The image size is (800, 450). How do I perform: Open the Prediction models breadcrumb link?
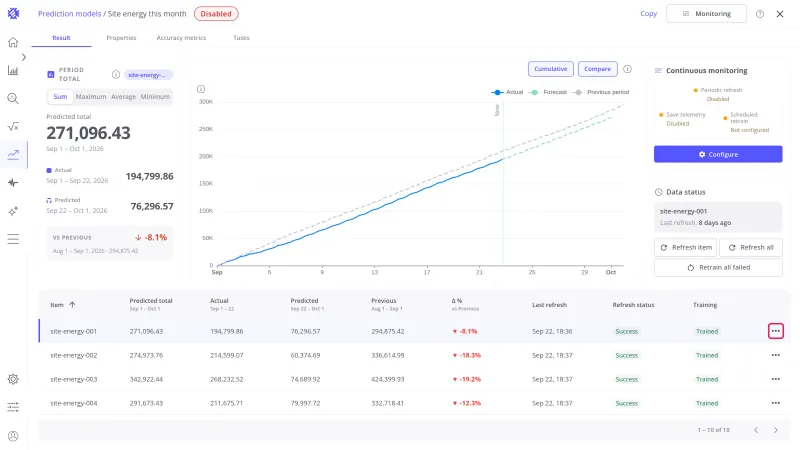point(69,14)
